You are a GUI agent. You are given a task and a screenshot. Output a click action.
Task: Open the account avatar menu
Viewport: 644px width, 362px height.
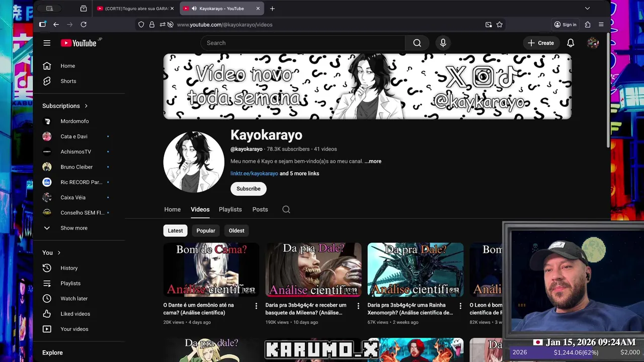pyautogui.click(x=593, y=43)
